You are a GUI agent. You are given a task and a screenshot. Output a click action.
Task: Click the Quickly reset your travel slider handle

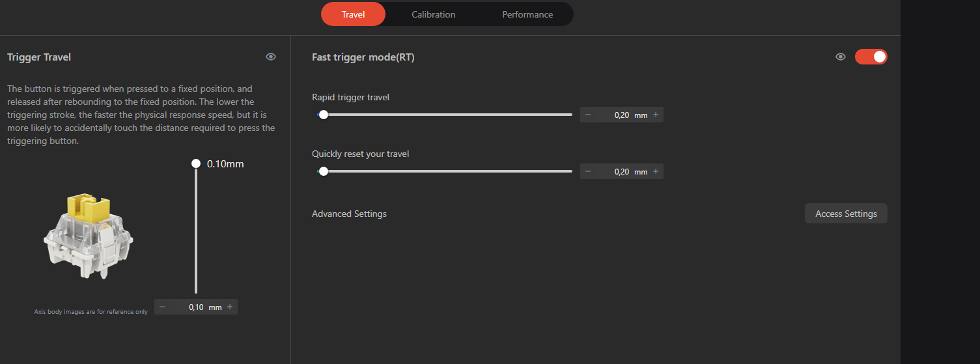tap(324, 171)
